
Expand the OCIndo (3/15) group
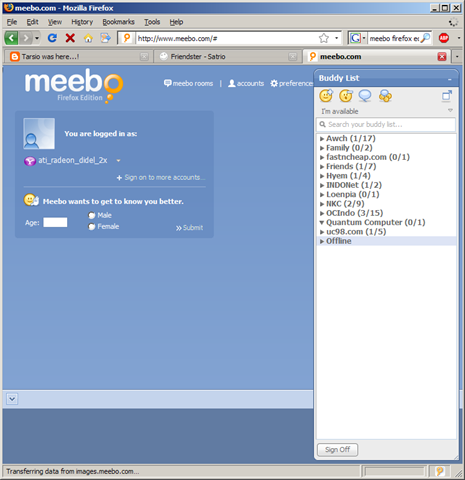[x=322, y=213]
